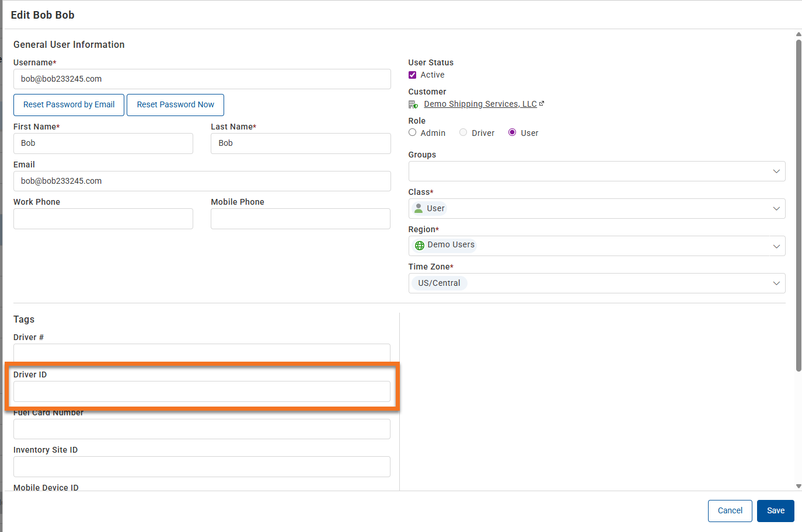The height and width of the screenshot is (532, 802).
Task: Select the Driver role radio button
Action: (463, 132)
